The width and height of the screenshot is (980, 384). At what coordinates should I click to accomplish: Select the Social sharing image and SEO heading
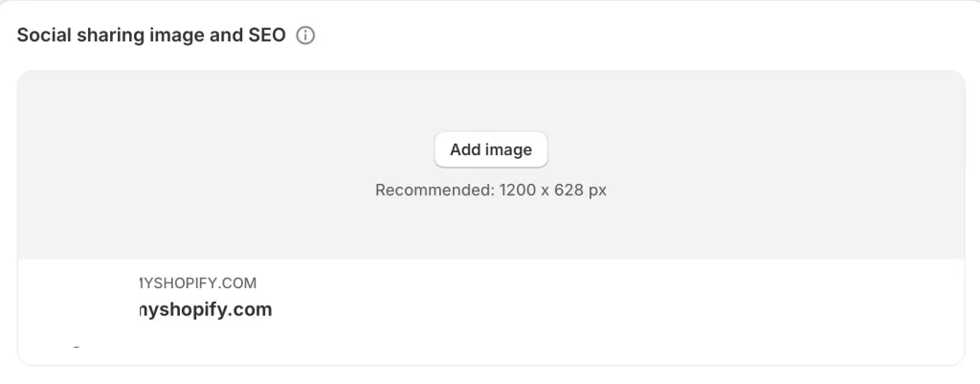click(x=151, y=35)
